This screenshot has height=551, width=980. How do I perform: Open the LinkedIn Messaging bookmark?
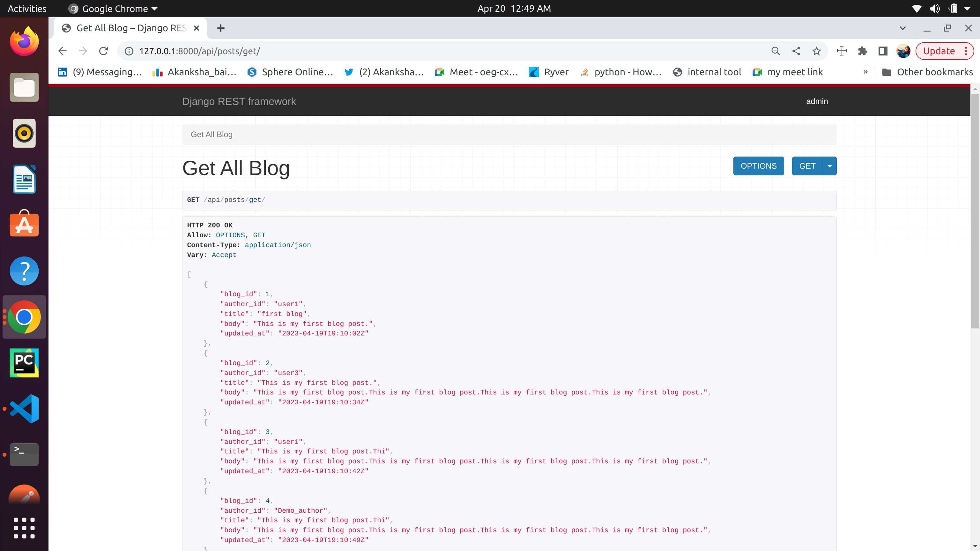point(101,72)
